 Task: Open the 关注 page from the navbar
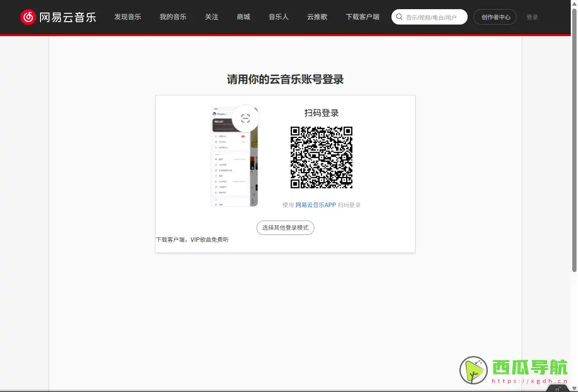212,17
